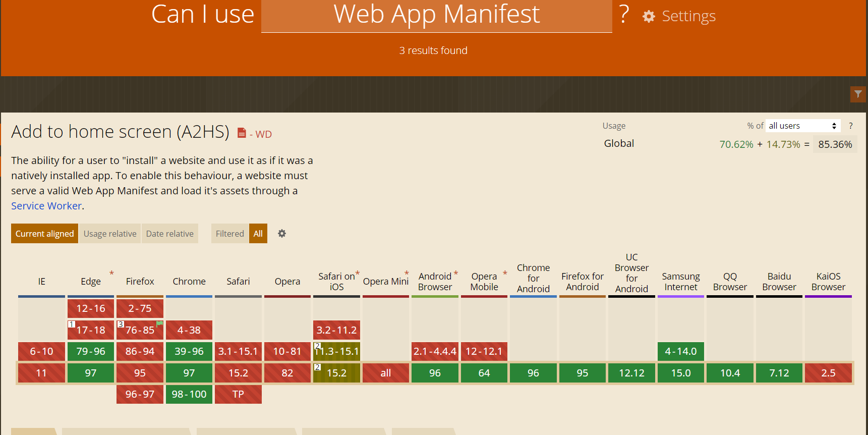Click the Baidu Browser column header

(x=779, y=282)
